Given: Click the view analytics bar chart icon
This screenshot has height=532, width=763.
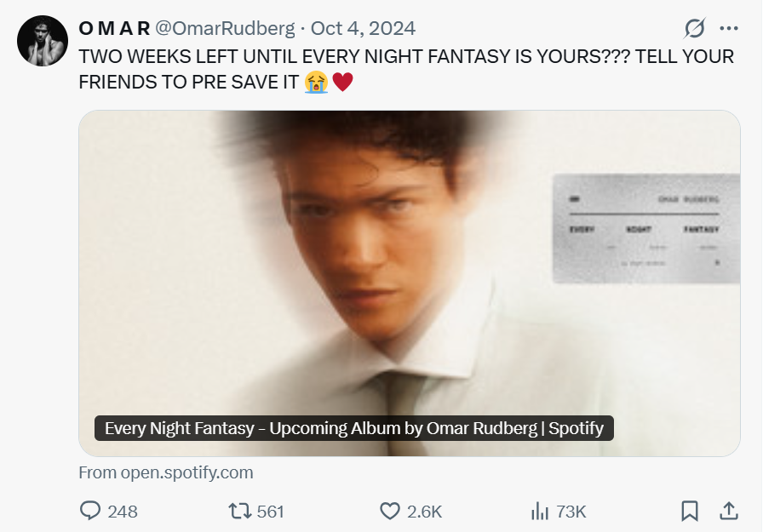Looking at the screenshot, I should (x=539, y=511).
